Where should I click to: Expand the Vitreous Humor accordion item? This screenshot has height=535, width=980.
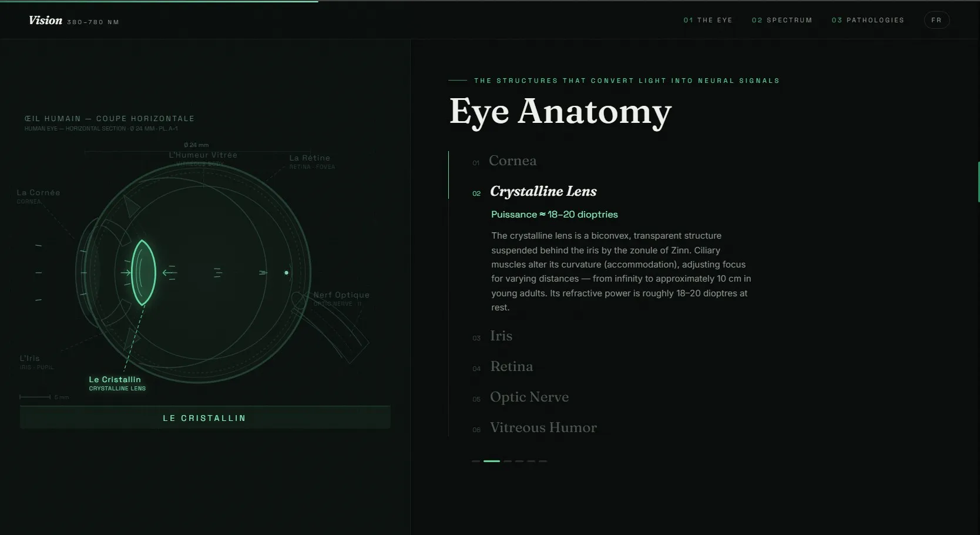[x=543, y=427]
